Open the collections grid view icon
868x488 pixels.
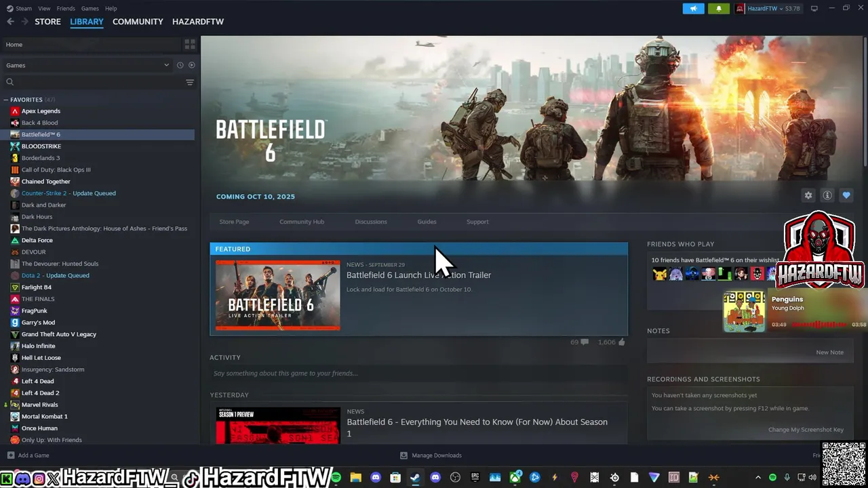190,44
